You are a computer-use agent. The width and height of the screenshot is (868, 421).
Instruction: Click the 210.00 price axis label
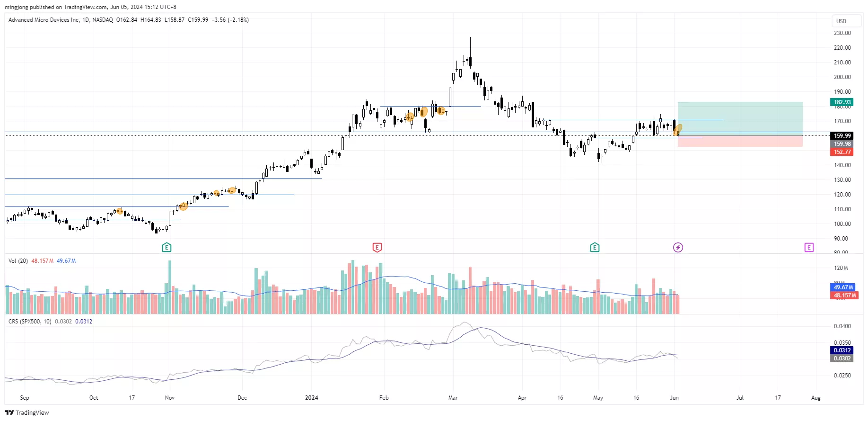coord(842,63)
